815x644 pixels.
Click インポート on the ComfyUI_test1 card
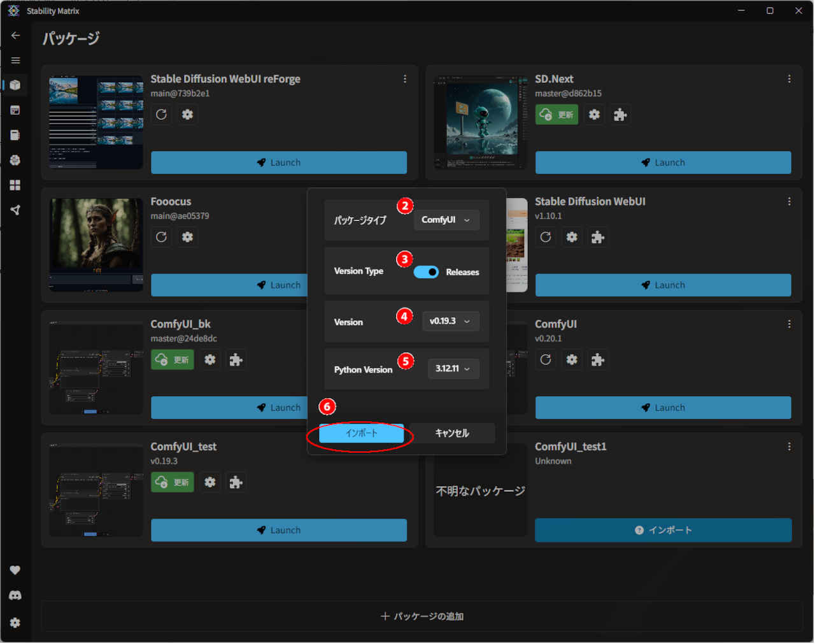pyautogui.click(x=663, y=530)
